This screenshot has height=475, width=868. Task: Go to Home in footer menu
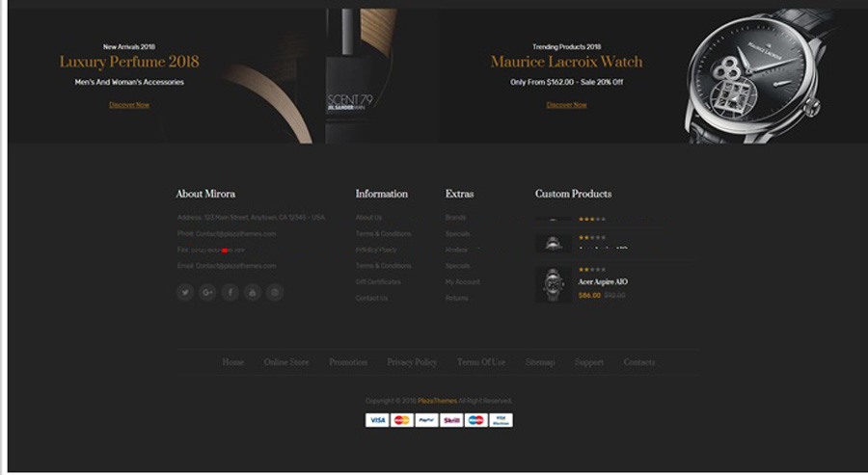[x=232, y=362]
